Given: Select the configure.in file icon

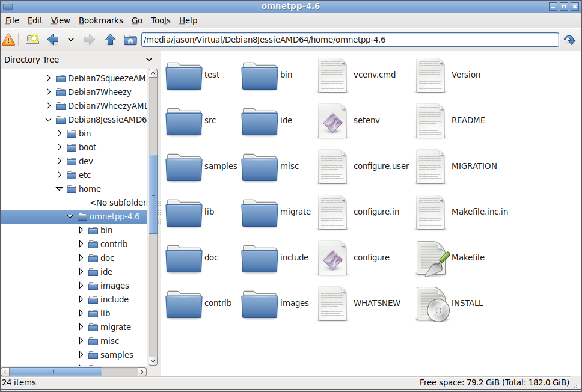Looking at the screenshot, I should pyautogui.click(x=332, y=212).
